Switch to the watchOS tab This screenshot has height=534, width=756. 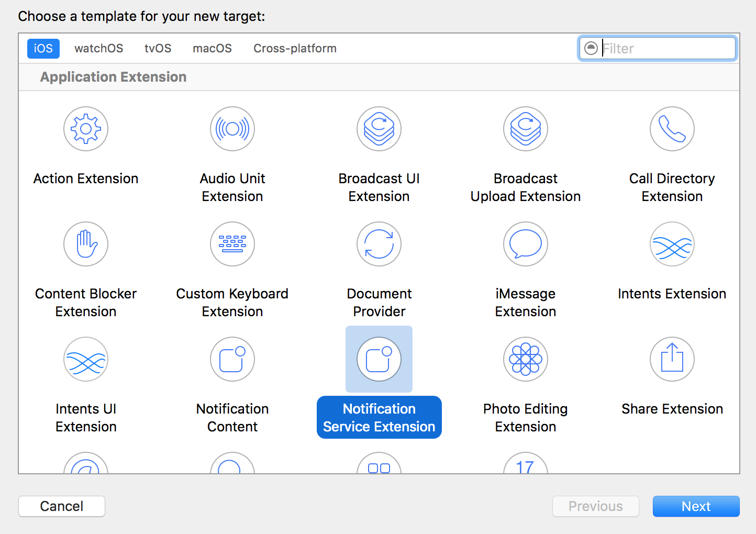pyautogui.click(x=98, y=48)
